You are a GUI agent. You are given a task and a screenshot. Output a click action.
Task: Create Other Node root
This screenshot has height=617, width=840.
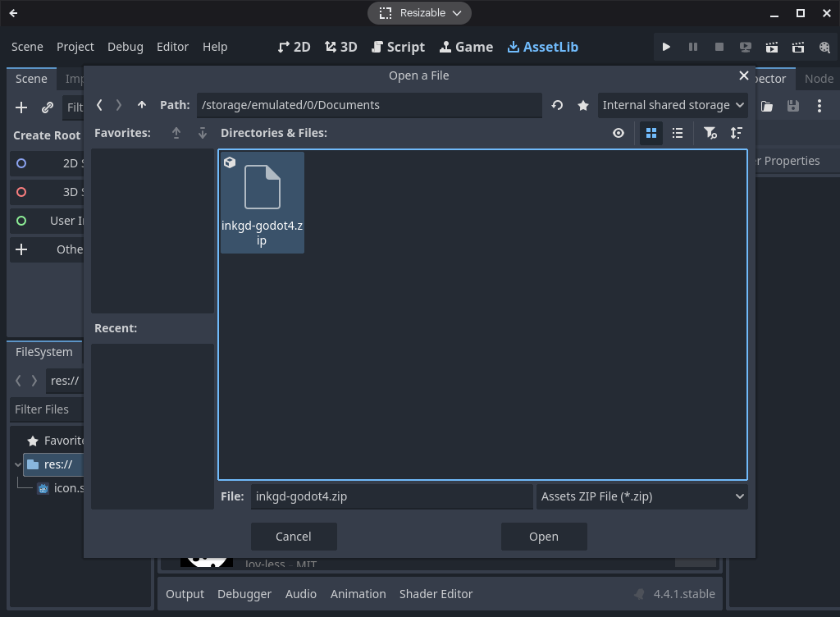click(47, 249)
